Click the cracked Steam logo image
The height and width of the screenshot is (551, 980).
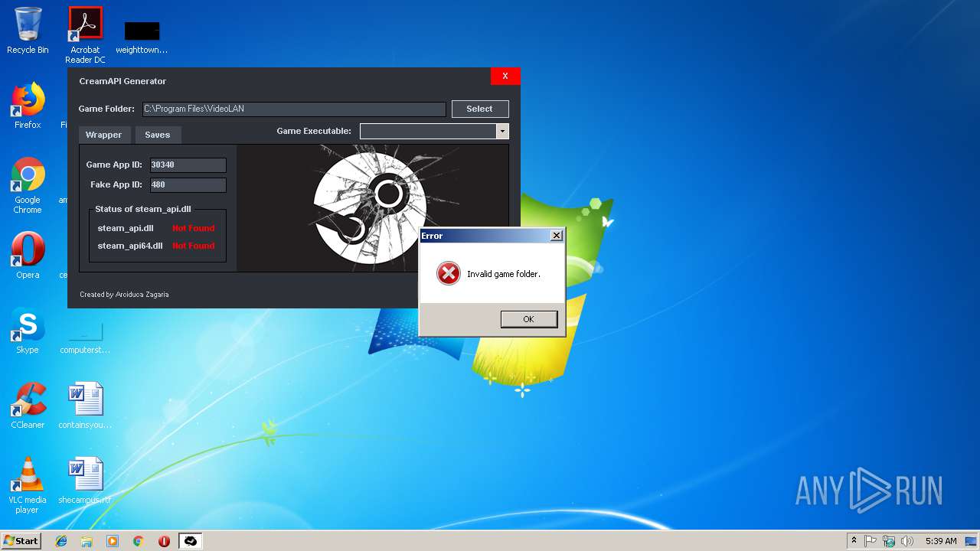pos(373,207)
